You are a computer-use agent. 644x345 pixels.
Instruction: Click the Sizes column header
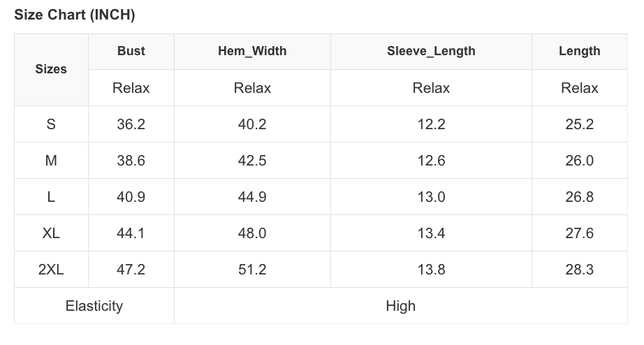(x=51, y=69)
